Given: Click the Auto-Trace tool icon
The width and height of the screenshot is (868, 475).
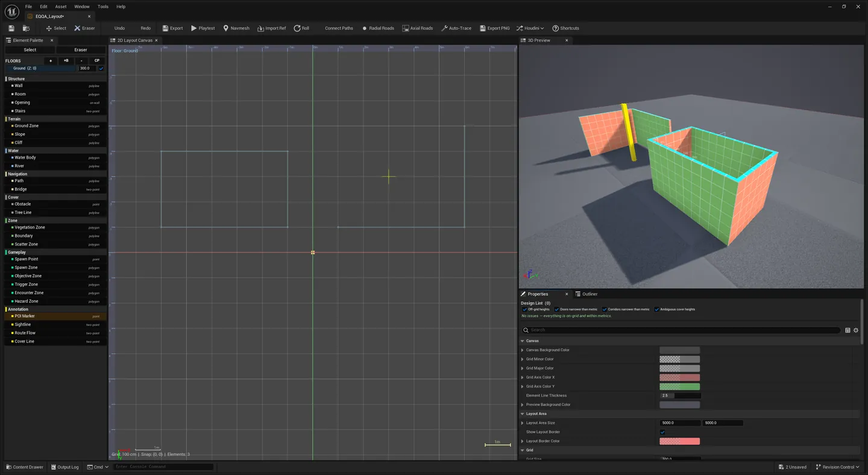Looking at the screenshot, I should (x=444, y=28).
